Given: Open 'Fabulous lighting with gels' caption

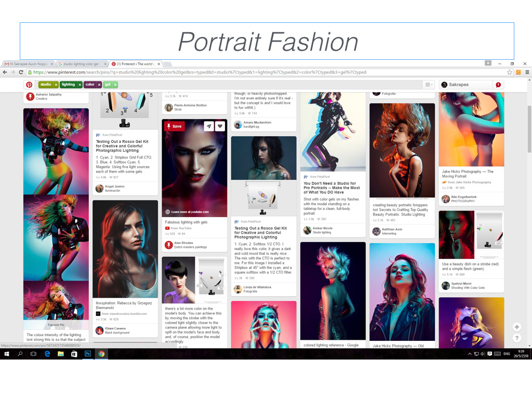Looking at the screenshot, I should pos(187,222).
